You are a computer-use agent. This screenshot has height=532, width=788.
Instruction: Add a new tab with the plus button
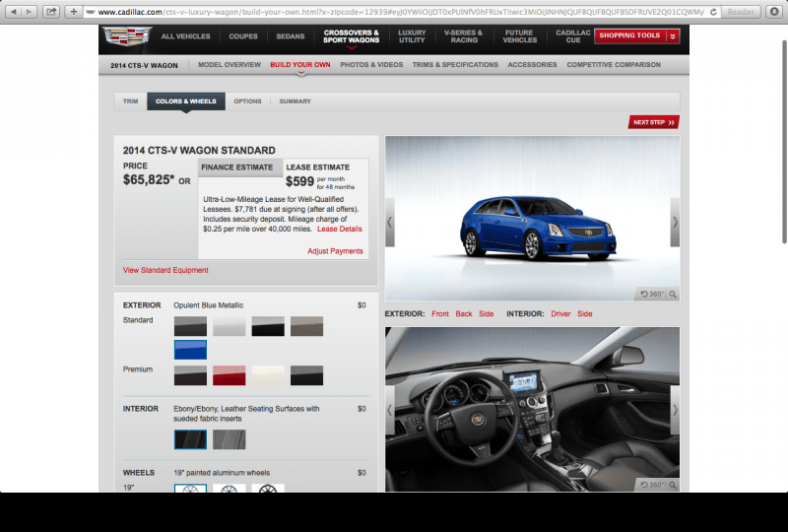(73, 12)
